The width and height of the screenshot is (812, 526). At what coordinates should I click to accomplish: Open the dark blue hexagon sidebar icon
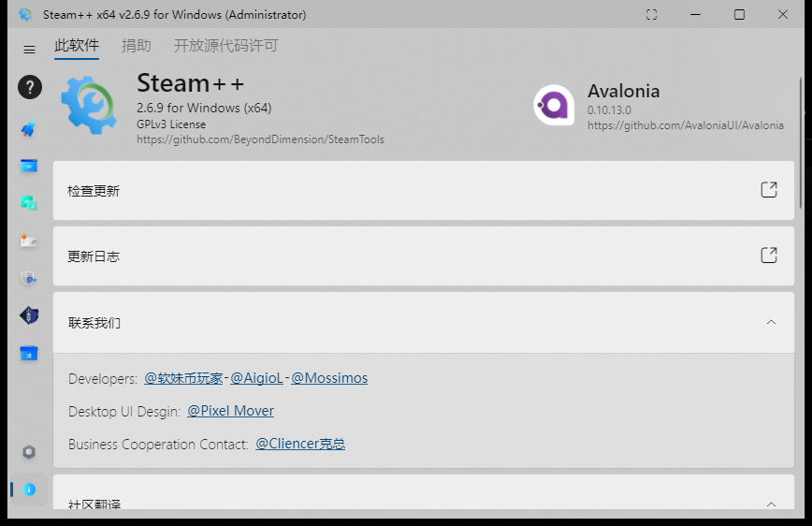(29, 315)
